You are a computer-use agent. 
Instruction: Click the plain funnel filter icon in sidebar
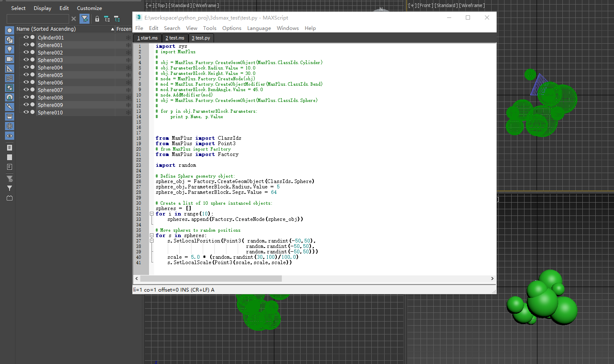click(10, 188)
